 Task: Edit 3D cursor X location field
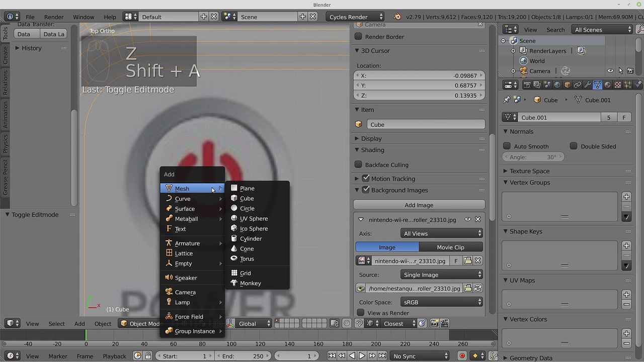pyautogui.click(x=419, y=75)
